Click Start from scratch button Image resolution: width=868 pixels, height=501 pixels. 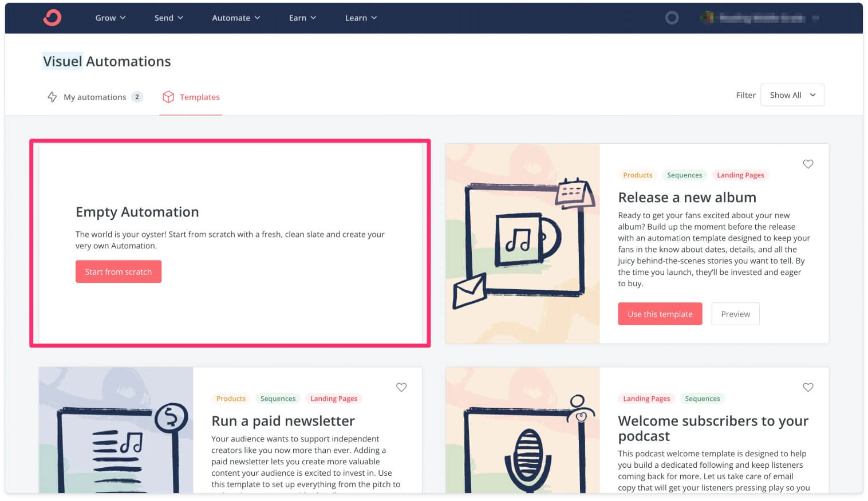coord(119,271)
